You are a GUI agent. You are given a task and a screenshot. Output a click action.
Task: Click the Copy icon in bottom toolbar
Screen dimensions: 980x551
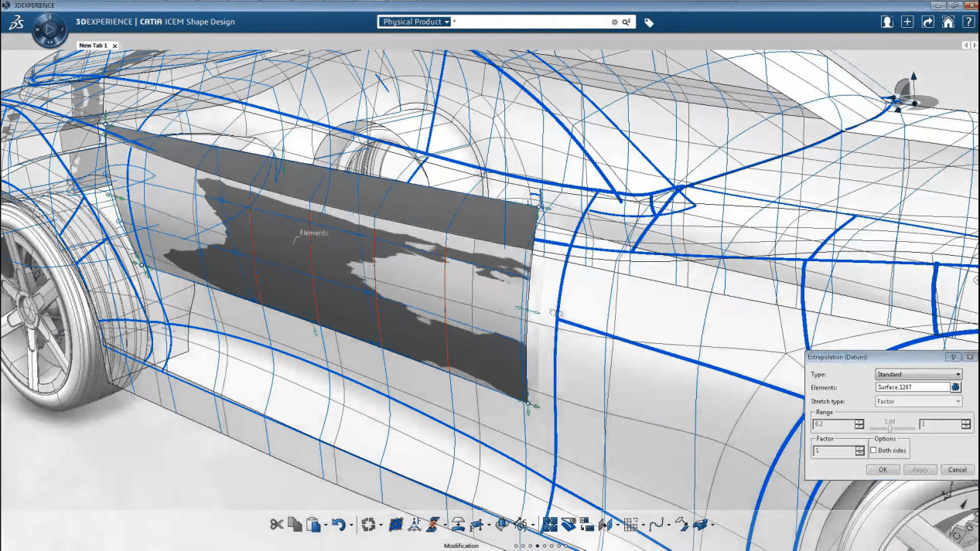[295, 525]
